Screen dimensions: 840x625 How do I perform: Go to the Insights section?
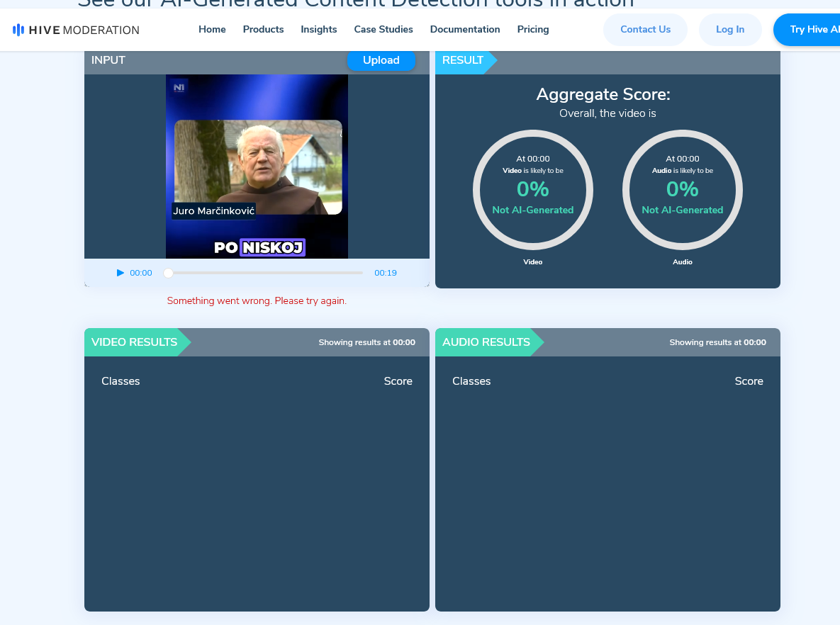[x=319, y=29]
